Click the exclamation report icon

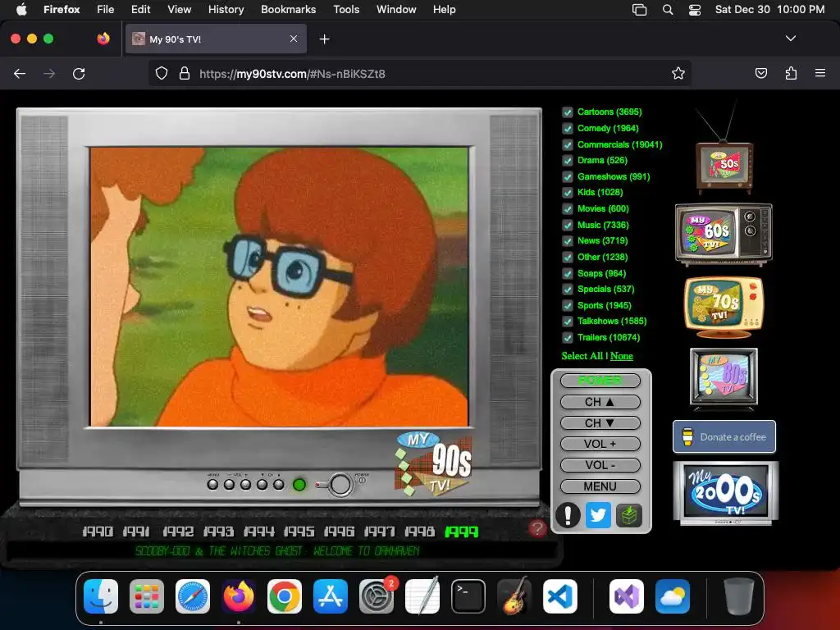point(568,515)
